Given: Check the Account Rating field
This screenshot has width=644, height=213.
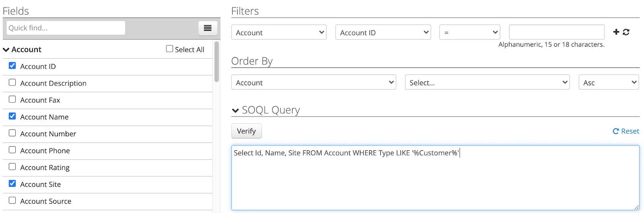Looking at the screenshot, I should point(12,167).
